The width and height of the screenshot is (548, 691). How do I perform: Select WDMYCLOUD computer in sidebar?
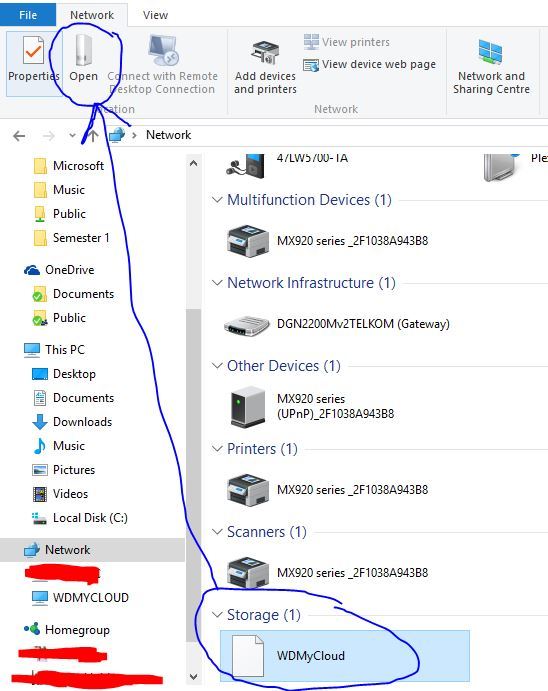pos(81,598)
